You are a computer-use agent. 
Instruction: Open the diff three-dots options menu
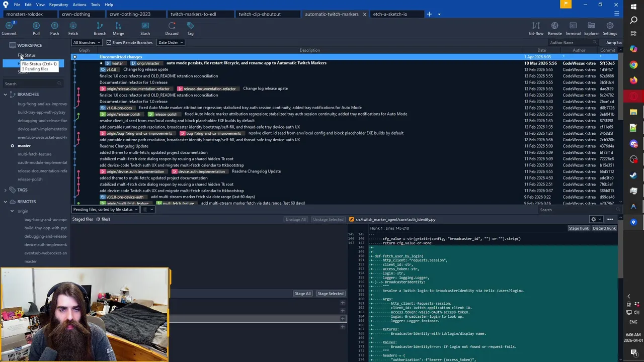click(610, 219)
